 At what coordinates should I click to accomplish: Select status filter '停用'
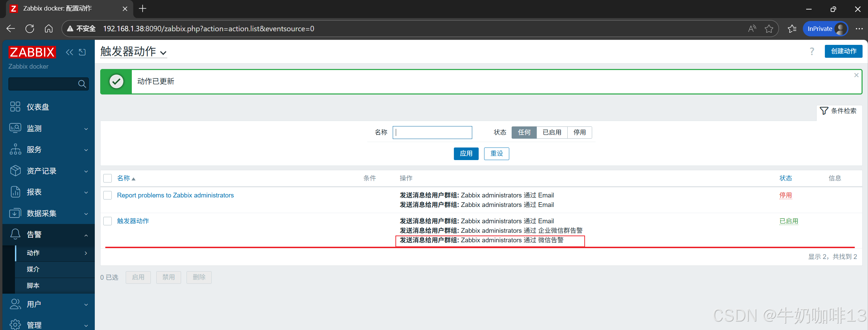580,132
